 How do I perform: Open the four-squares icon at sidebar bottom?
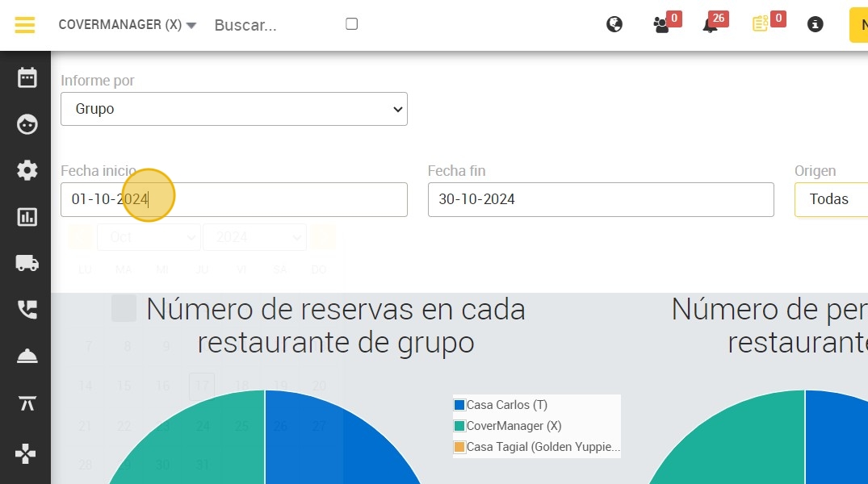tap(26, 453)
